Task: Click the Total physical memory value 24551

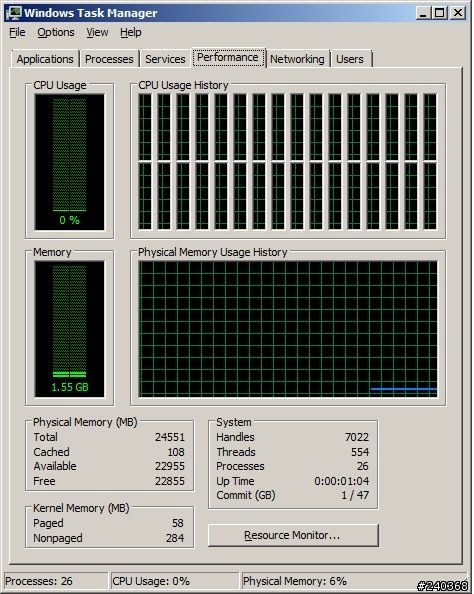Action: [x=170, y=437]
